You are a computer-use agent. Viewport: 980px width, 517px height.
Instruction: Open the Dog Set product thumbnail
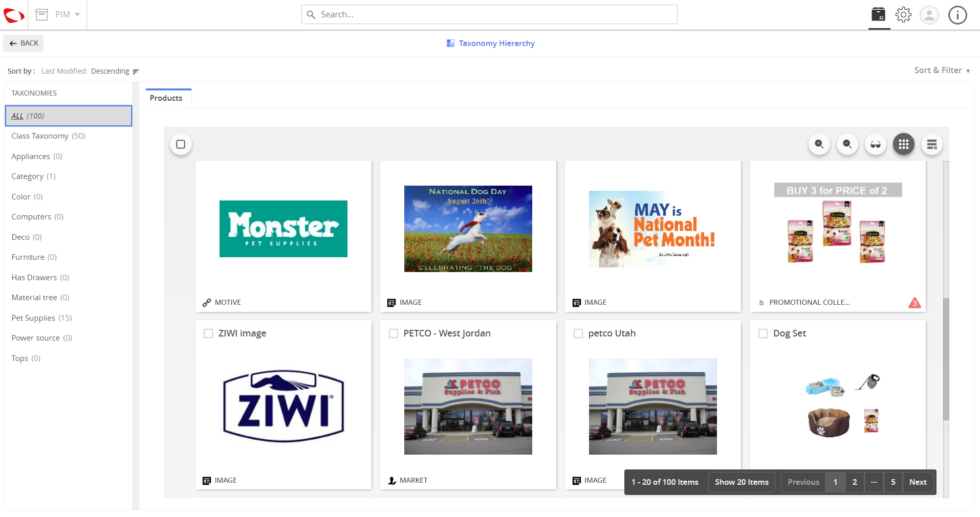click(843, 407)
